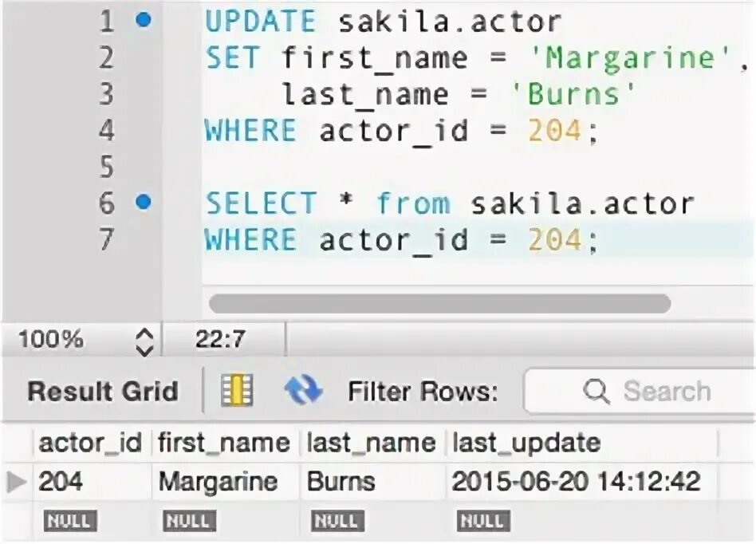Screen dimensions: 756x544
Task: Click the refresh results icon
Action: tap(303, 390)
